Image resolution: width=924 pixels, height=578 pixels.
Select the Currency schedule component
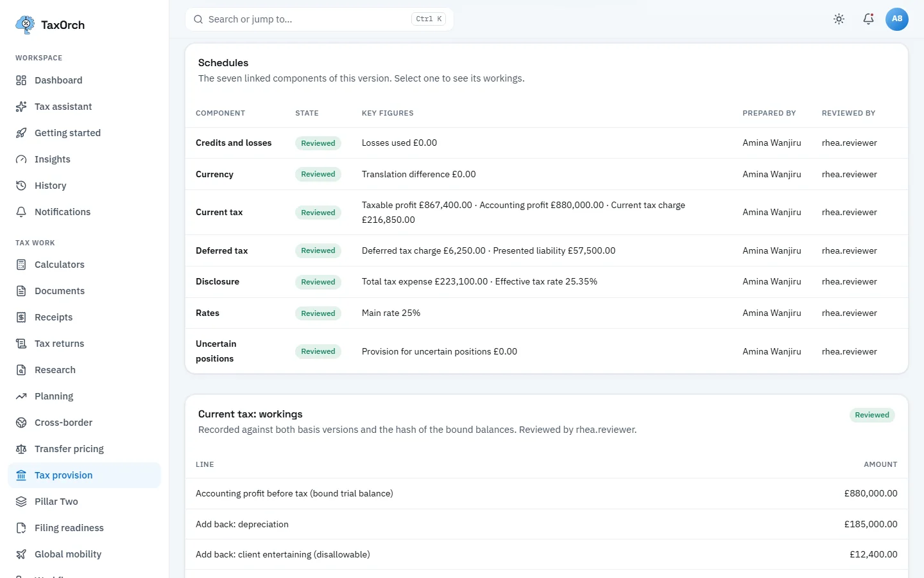pyautogui.click(x=214, y=175)
